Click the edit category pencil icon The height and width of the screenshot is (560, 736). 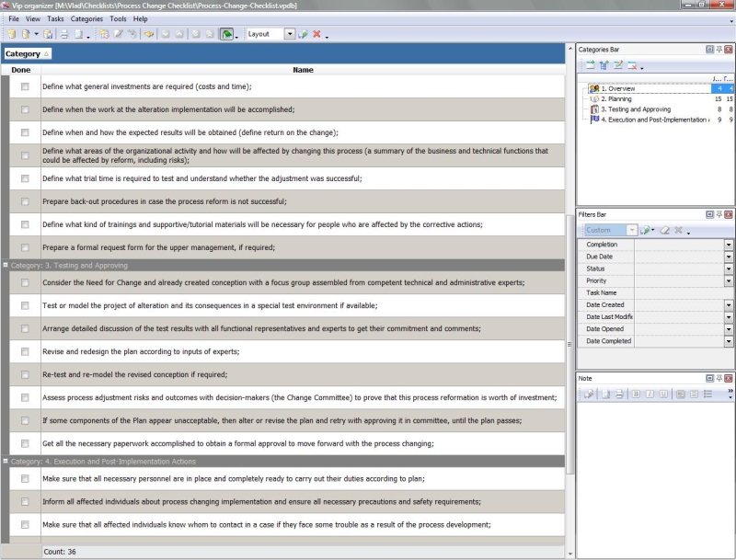click(618, 65)
